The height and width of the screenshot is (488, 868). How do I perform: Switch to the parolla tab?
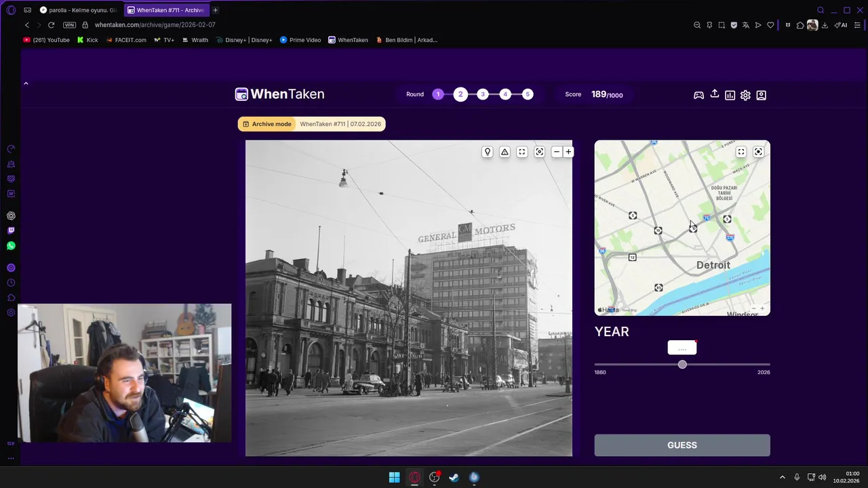[x=78, y=10]
